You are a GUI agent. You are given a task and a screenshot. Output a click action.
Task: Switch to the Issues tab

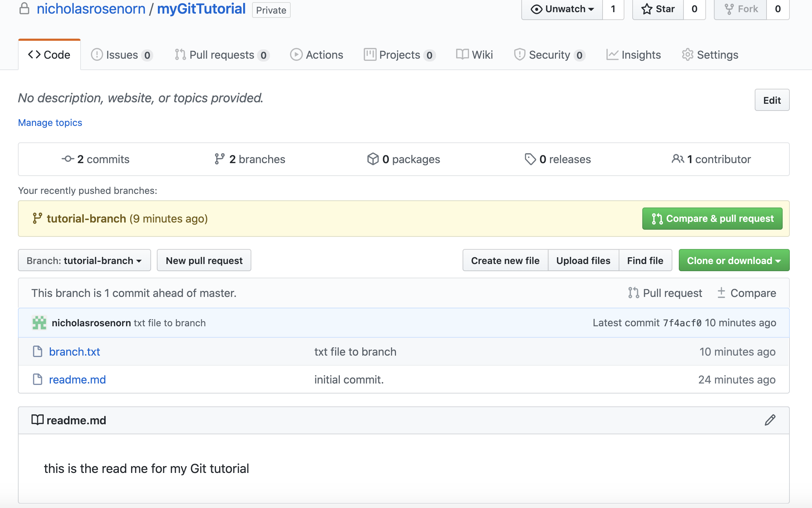[122, 55]
